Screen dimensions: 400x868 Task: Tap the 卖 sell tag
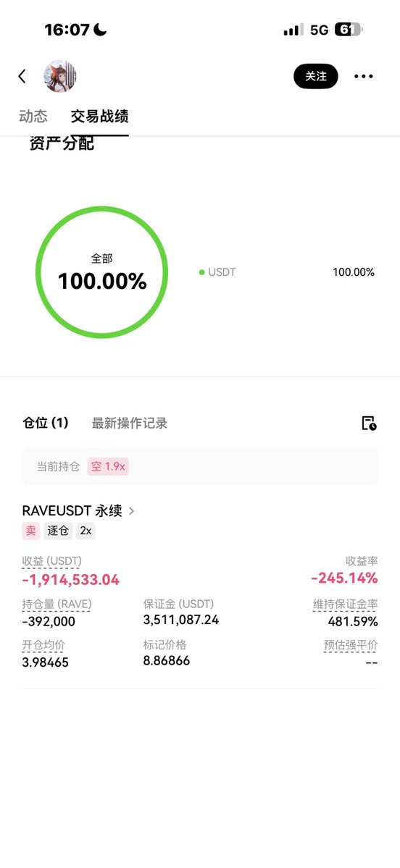pyautogui.click(x=31, y=531)
